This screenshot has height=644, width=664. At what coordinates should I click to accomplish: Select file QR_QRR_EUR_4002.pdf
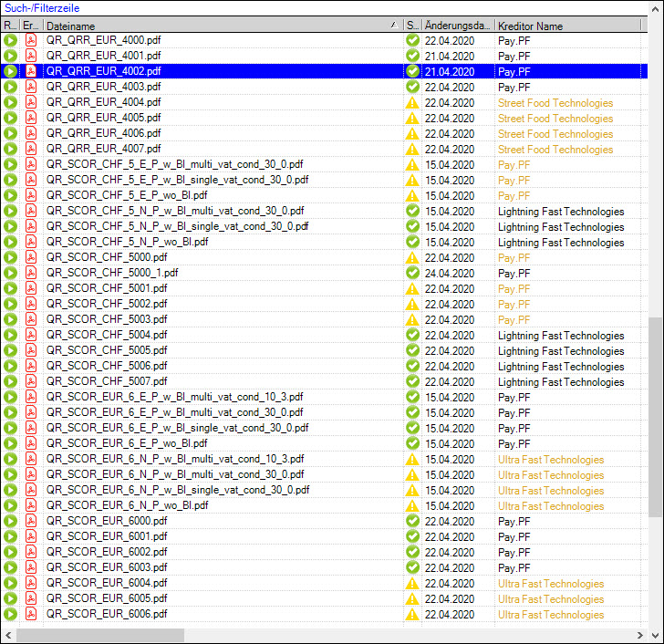pos(104,71)
